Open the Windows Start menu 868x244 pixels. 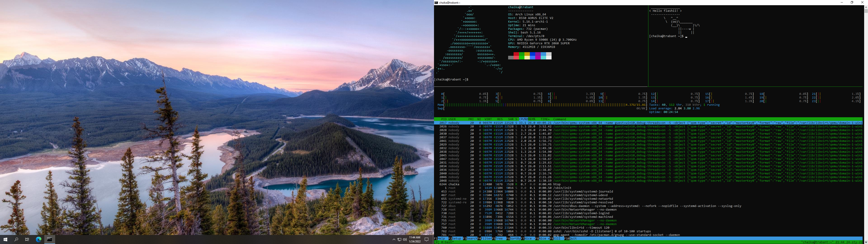tap(5, 240)
